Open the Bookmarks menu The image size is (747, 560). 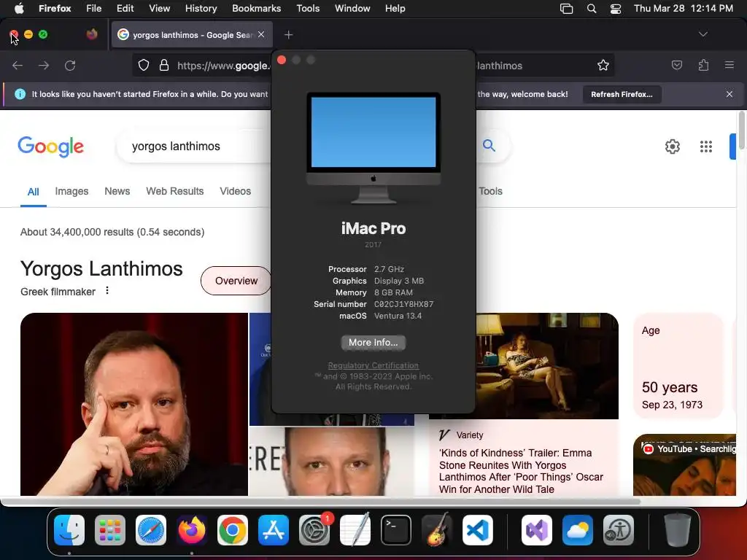(256, 8)
